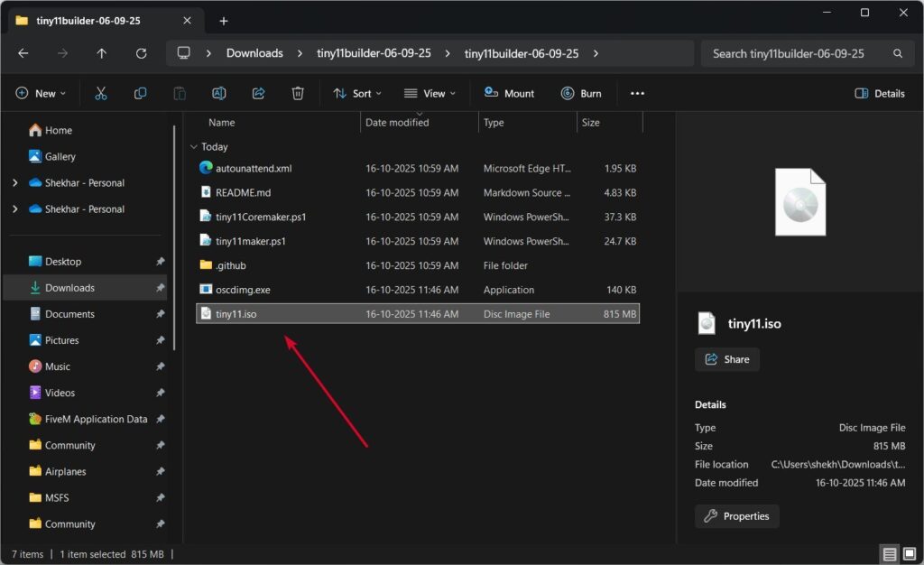Click the Properties button in the details pane
This screenshot has width=924, height=565.
click(736, 515)
